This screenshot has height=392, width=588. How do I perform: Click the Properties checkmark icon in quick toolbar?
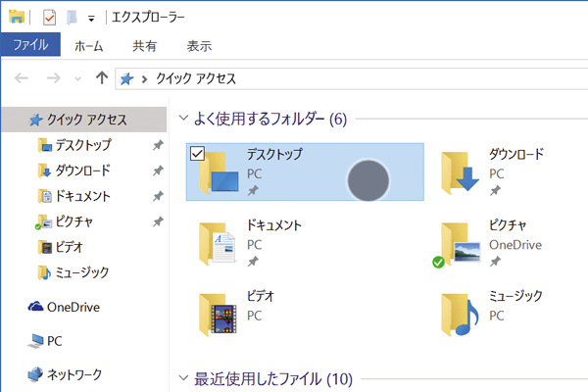pyautogui.click(x=50, y=18)
